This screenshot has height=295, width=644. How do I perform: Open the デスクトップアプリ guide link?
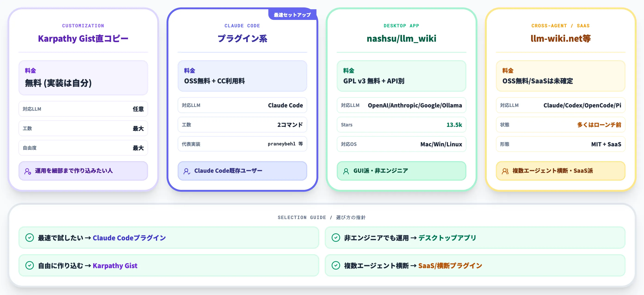447,238
